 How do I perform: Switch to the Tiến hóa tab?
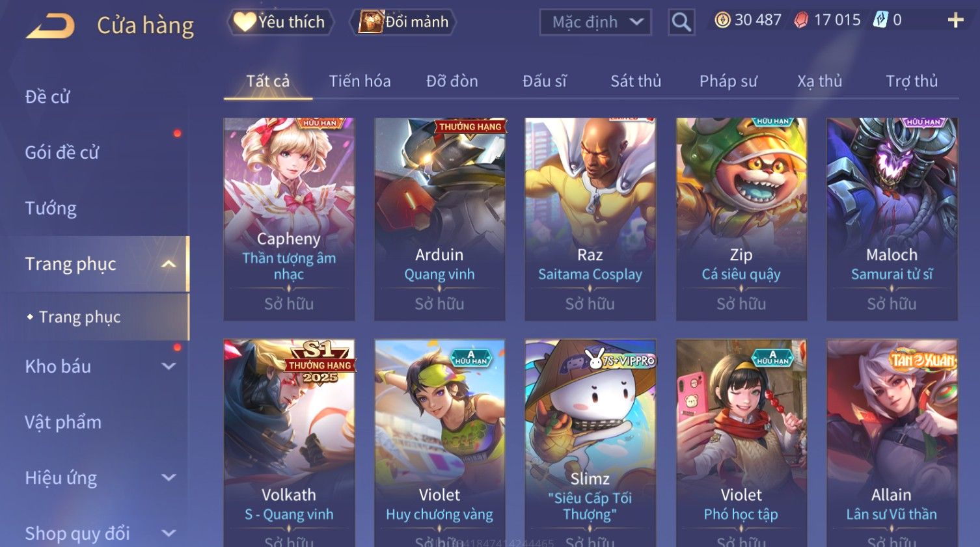[x=360, y=81]
